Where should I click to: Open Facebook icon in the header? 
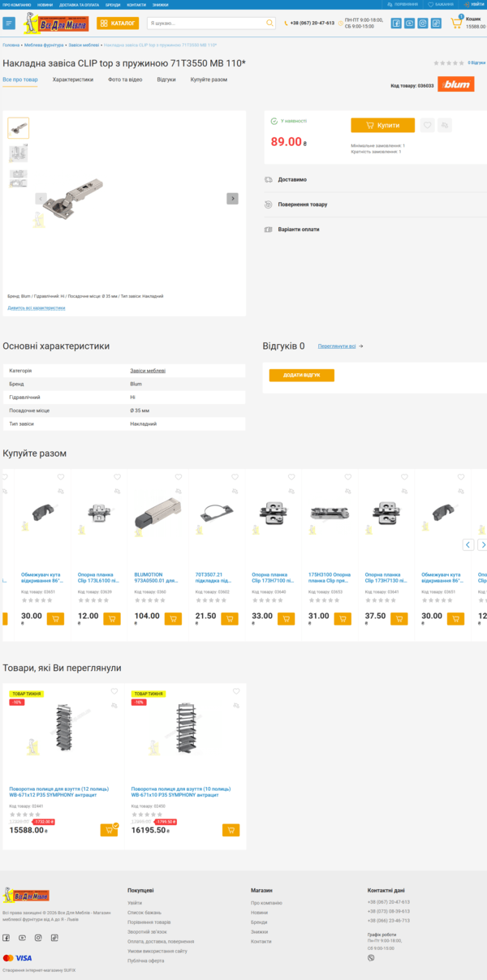396,24
